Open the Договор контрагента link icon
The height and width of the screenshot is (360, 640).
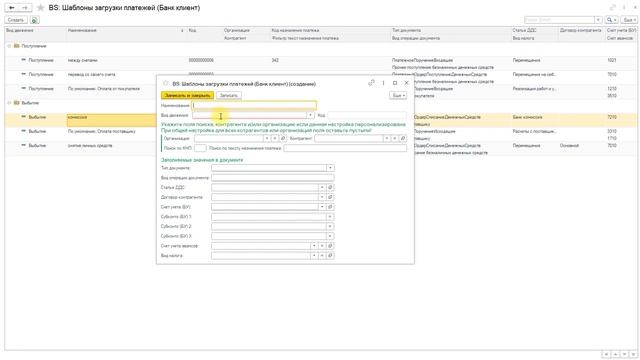pos(330,197)
